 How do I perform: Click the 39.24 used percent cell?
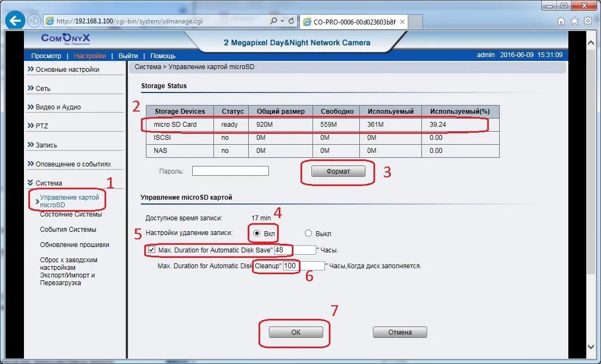pyautogui.click(x=460, y=125)
